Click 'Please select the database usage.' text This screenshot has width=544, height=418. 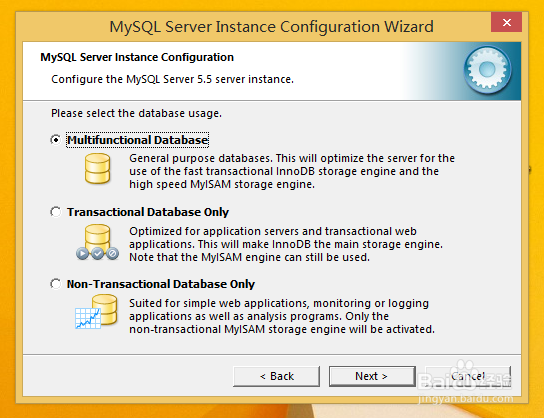pyautogui.click(x=136, y=113)
